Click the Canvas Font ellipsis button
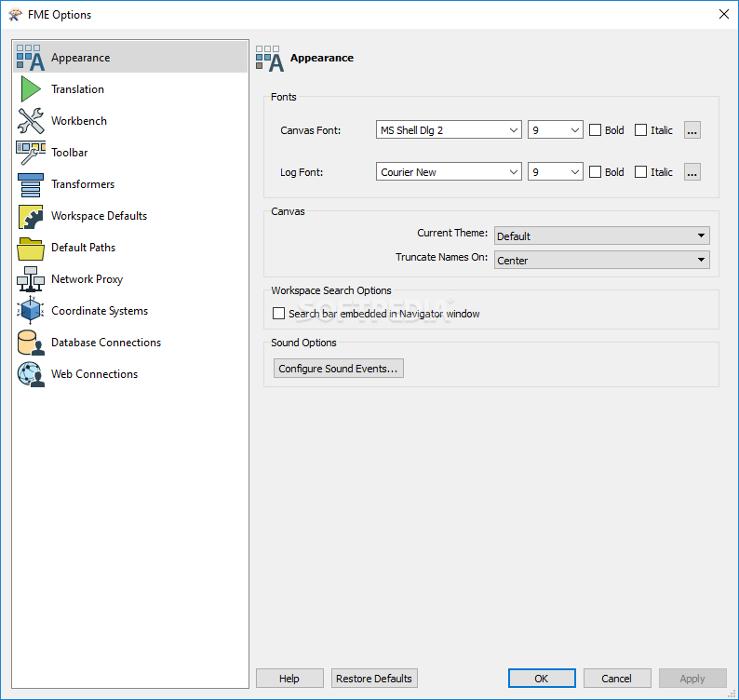This screenshot has height=700, width=739. click(x=692, y=130)
